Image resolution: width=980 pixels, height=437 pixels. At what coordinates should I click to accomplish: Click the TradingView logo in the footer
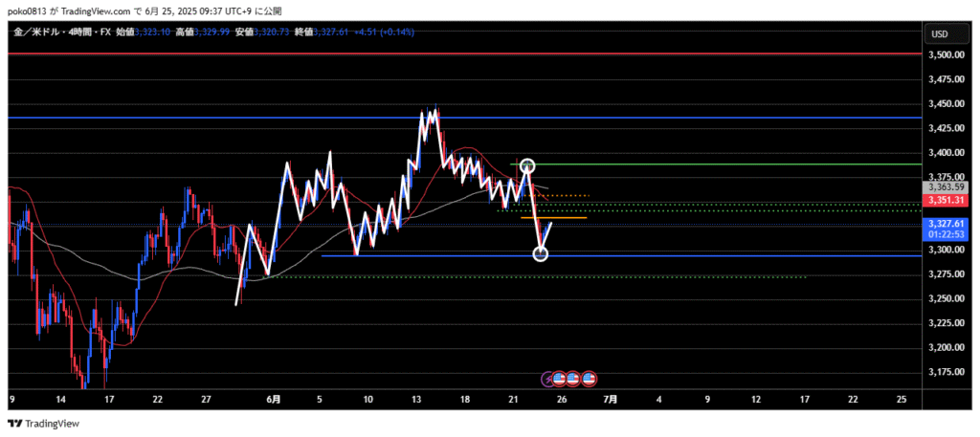click(x=44, y=424)
